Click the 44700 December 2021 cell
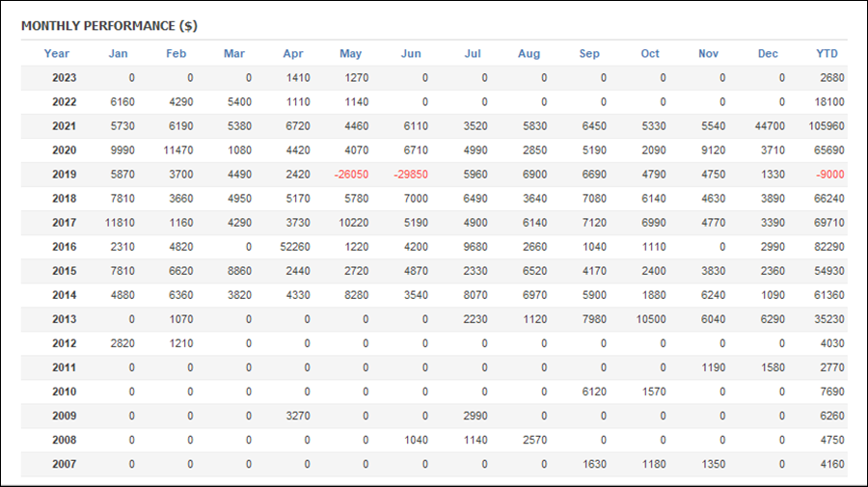Screen dimensions: 868x487 tap(770, 126)
